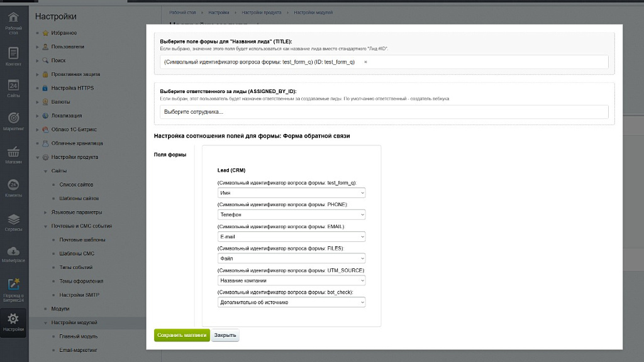Open the Сервисы layers icon
644x362 pixels.
coord(13,220)
